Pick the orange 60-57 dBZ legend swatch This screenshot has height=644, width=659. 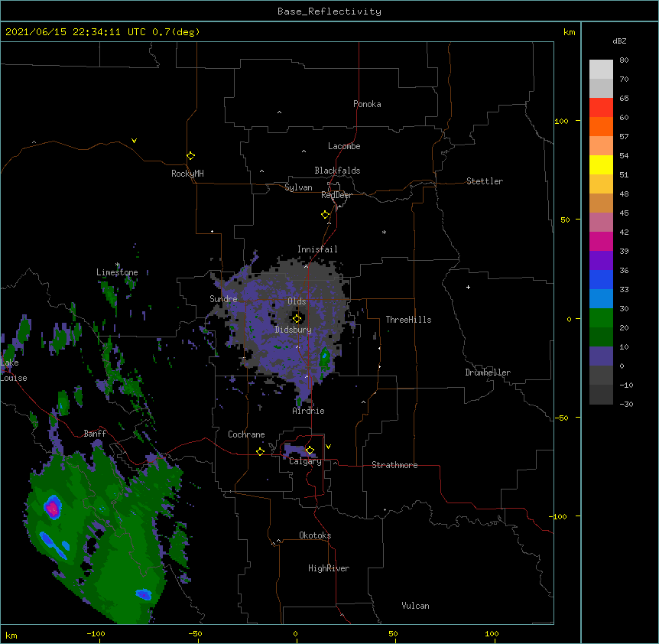pyautogui.click(x=601, y=126)
